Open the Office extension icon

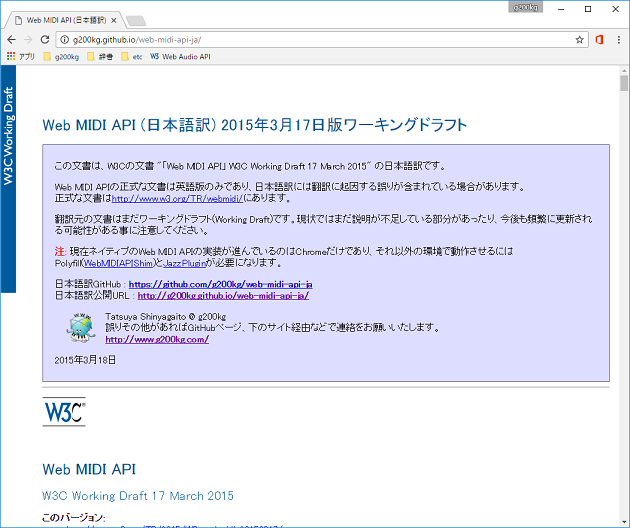point(599,39)
